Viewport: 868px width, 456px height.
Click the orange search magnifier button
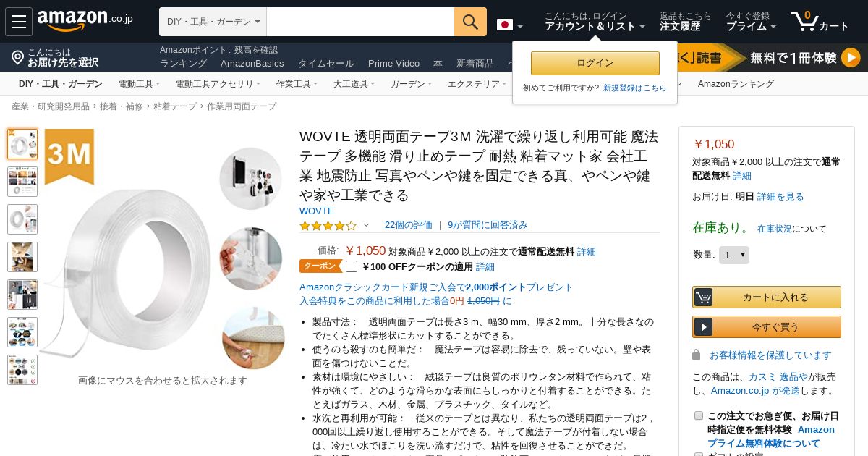(x=470, y=22)
